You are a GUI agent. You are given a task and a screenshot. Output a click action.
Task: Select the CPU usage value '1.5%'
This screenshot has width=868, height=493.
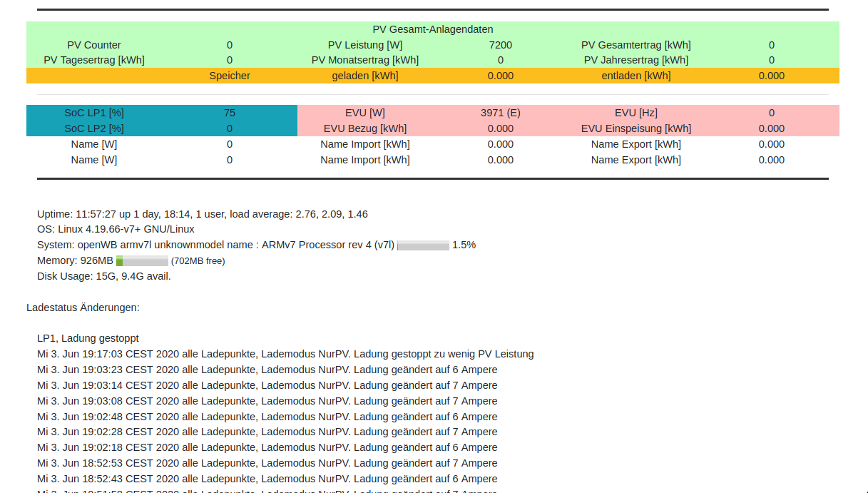tap(464, 245)
